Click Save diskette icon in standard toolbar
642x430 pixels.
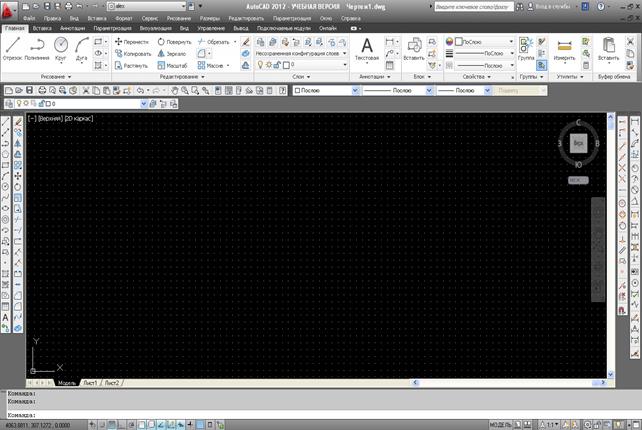coord(29,91)
